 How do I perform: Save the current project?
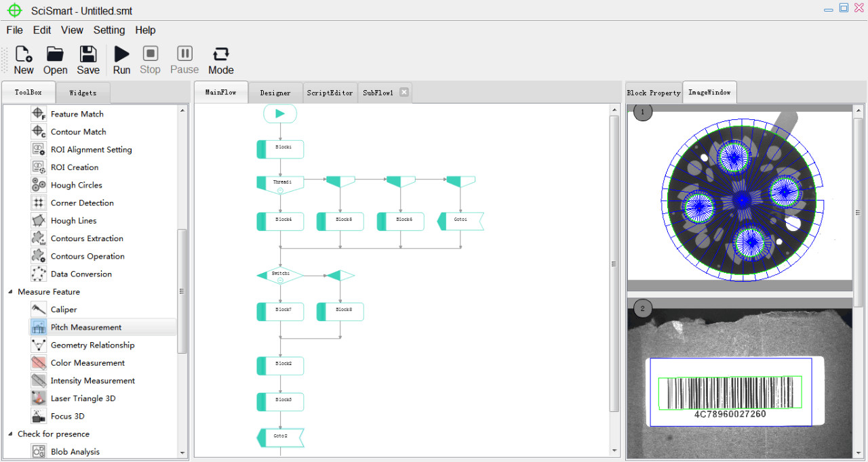88,60
